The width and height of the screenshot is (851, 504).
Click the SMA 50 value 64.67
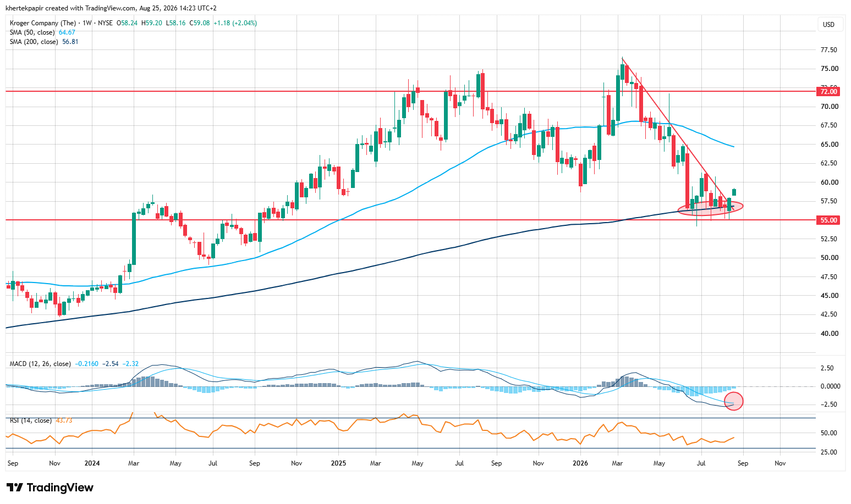click(67, 32)
